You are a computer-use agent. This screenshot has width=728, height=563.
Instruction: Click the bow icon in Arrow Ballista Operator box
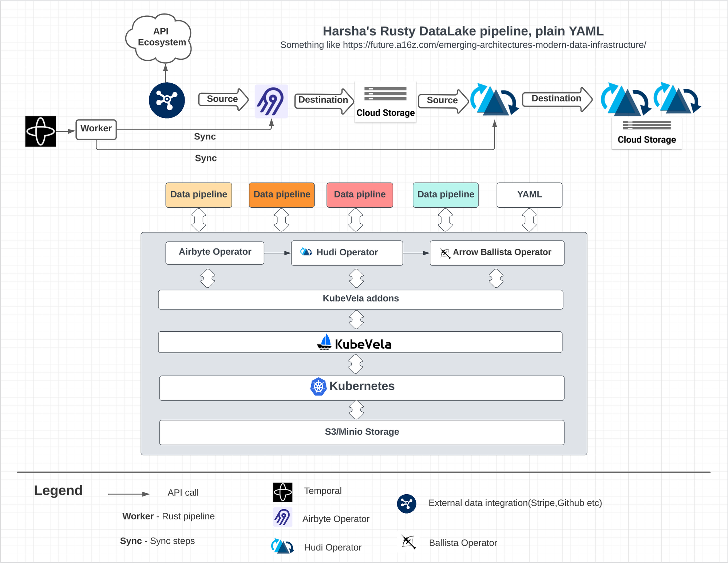pos(445,253)
